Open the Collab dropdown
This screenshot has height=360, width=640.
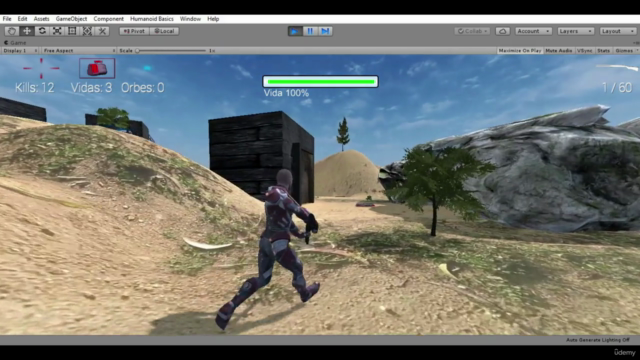pos(472,31)
